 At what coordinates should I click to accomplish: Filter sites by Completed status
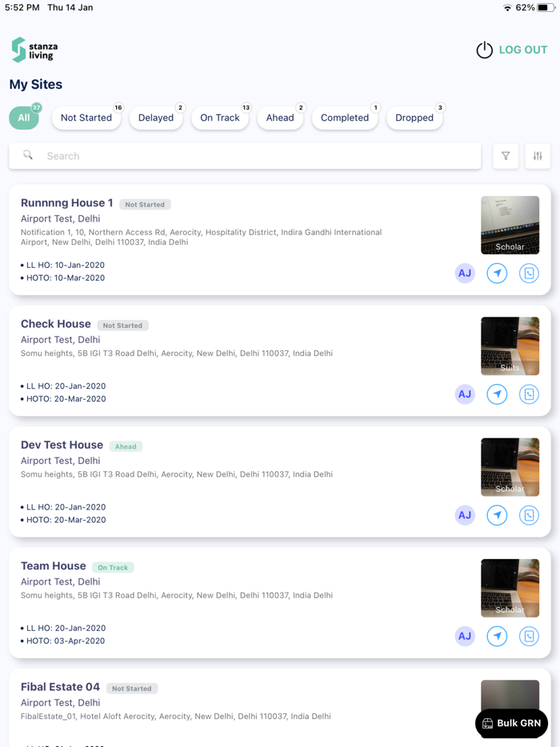(x=345, y=118)
